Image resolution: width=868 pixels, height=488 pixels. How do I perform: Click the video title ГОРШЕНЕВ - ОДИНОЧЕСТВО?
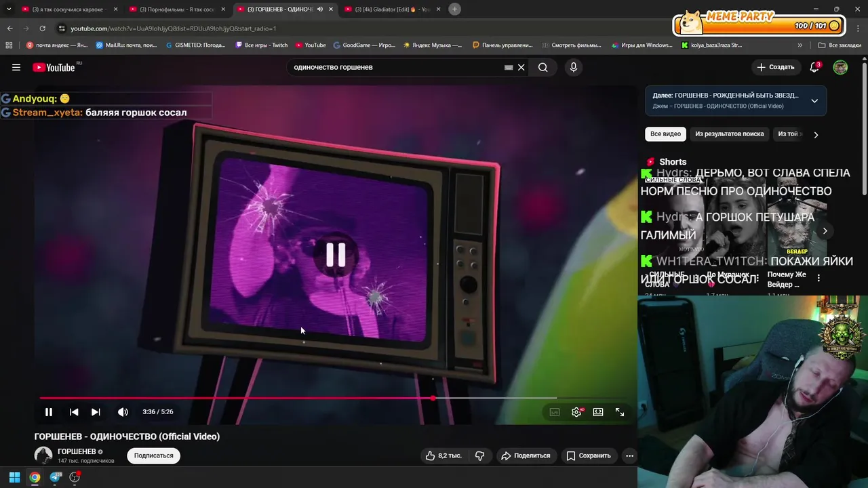pos(127,436)
